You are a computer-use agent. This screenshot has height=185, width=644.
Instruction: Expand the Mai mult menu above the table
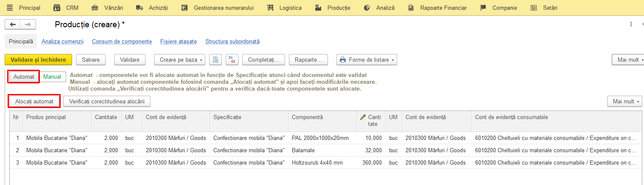[624, 101]
